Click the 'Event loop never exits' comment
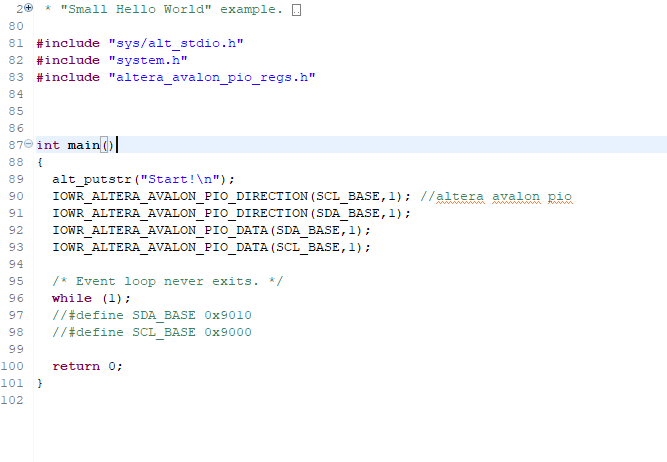Image resolution: width=667 pixels, height=462 pixels. click(168, 282)
